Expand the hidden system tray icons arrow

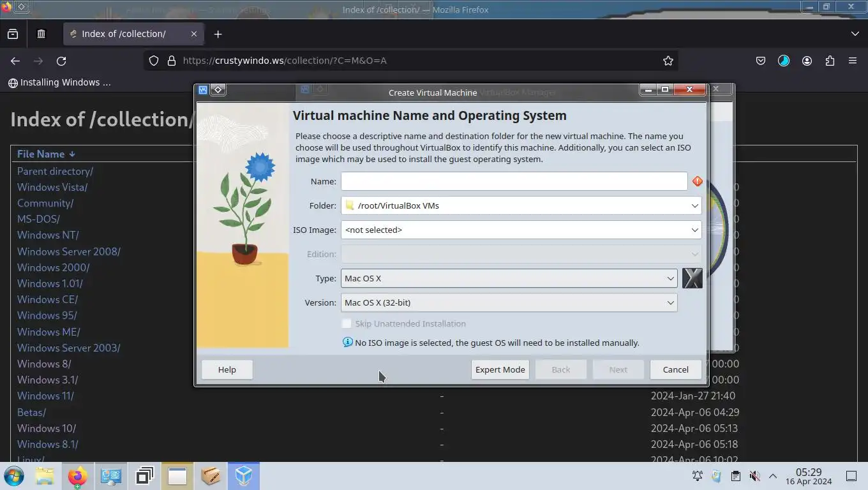(x=773, y=476)
